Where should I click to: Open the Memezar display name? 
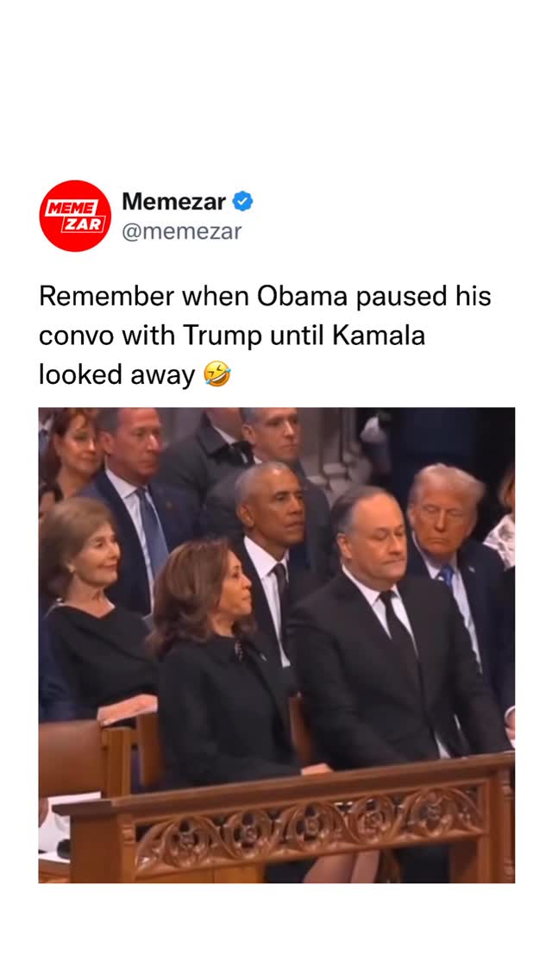tap(173, 202)
